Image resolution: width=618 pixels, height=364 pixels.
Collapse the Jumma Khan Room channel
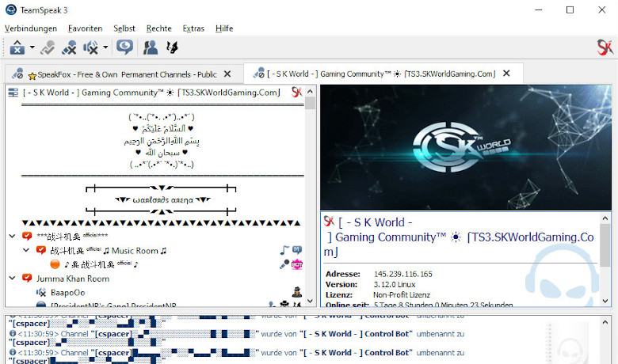click(12, 278)
